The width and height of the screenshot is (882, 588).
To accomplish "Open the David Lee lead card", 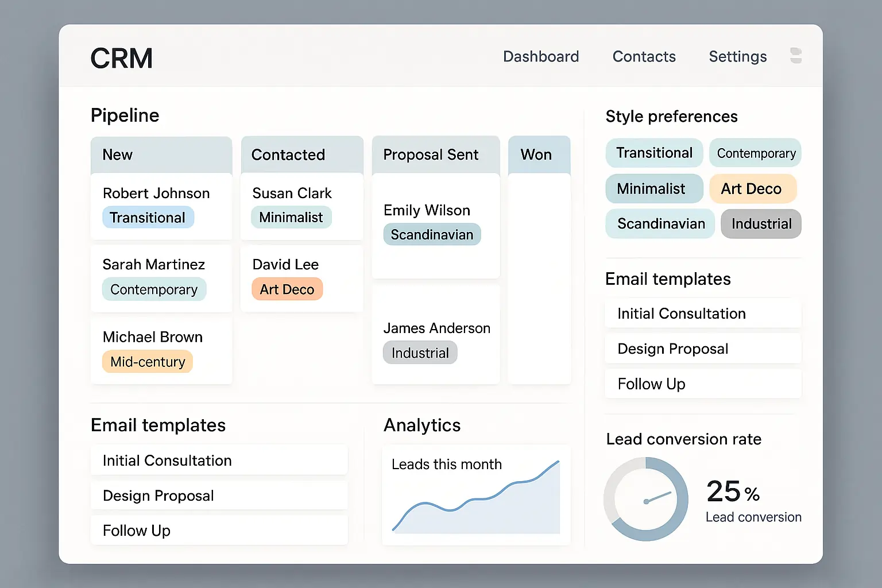I will [x=302, y=278].
